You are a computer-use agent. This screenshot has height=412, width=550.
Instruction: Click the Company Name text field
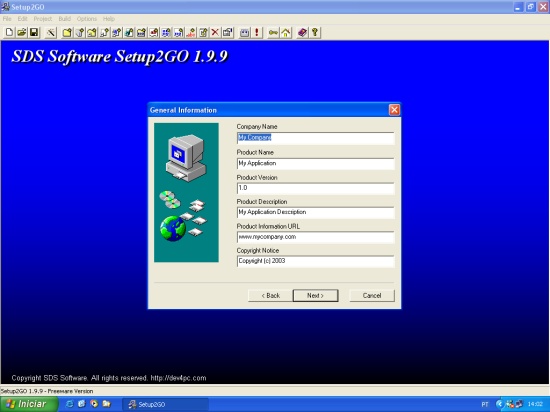[x=315, y=138]
